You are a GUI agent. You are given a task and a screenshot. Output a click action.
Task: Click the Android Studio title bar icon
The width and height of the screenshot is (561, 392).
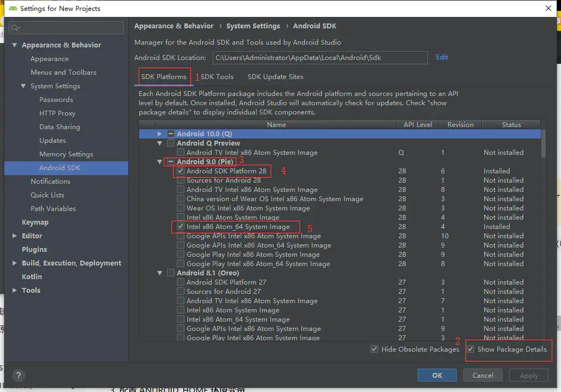click(13, 8)
